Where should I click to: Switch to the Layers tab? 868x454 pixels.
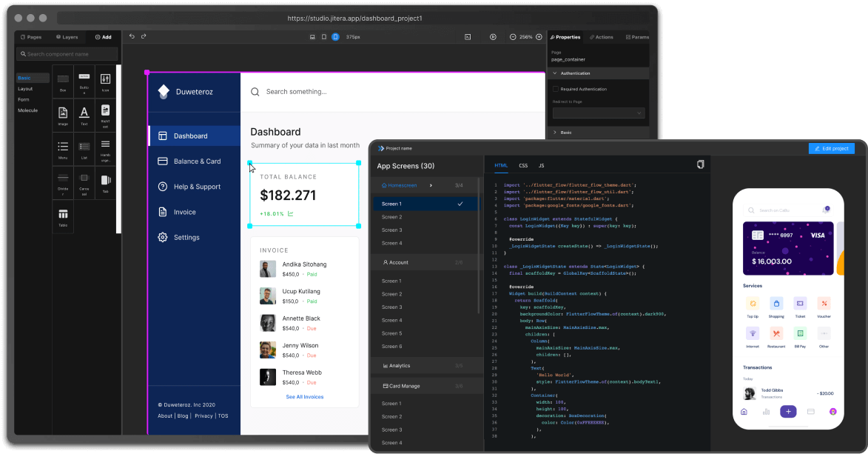67,37
